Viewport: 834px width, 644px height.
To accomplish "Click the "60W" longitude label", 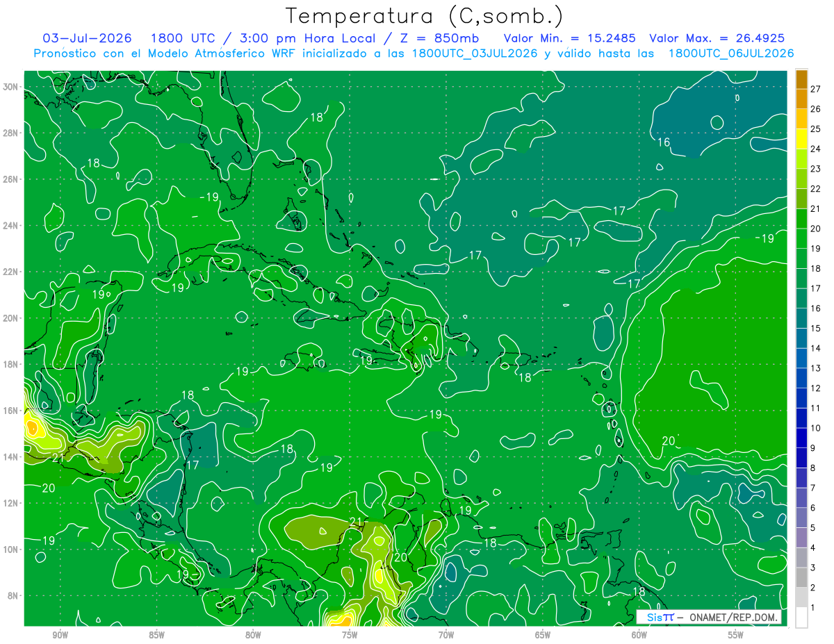I will pos(639,635).
